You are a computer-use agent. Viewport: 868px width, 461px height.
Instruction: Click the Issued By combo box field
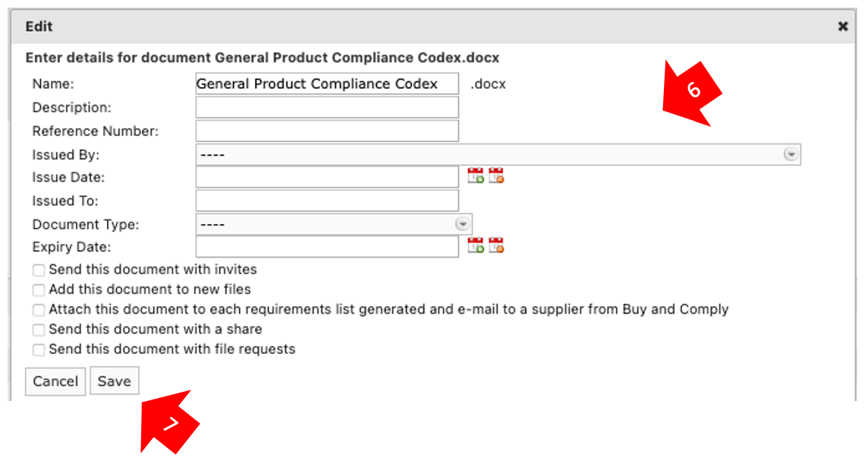(498, 155)
